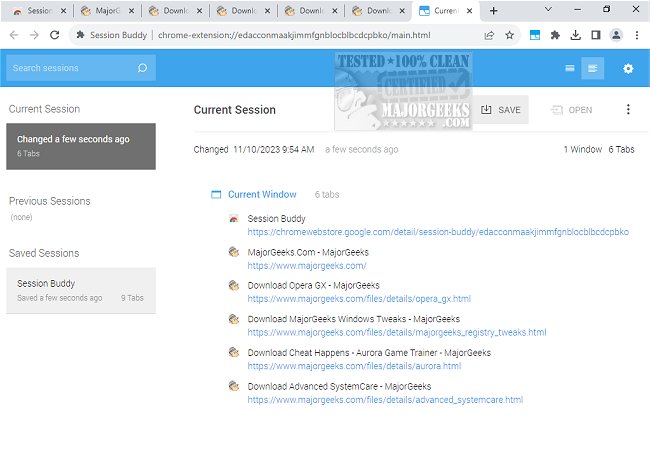Switch to the MajorGeeks browser tab
The height and width of the screenshot is (462, 650).
pyautogui.click(x=105, y=11)
